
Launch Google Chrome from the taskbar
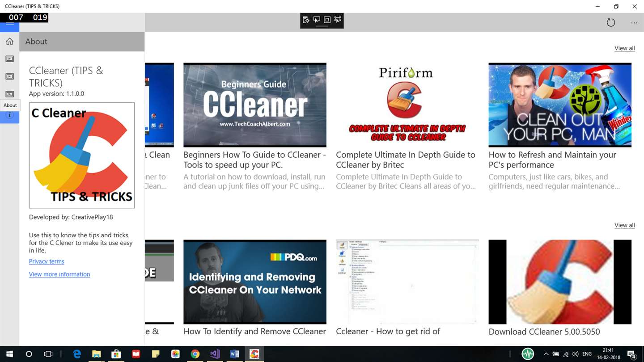pos(195,354)
